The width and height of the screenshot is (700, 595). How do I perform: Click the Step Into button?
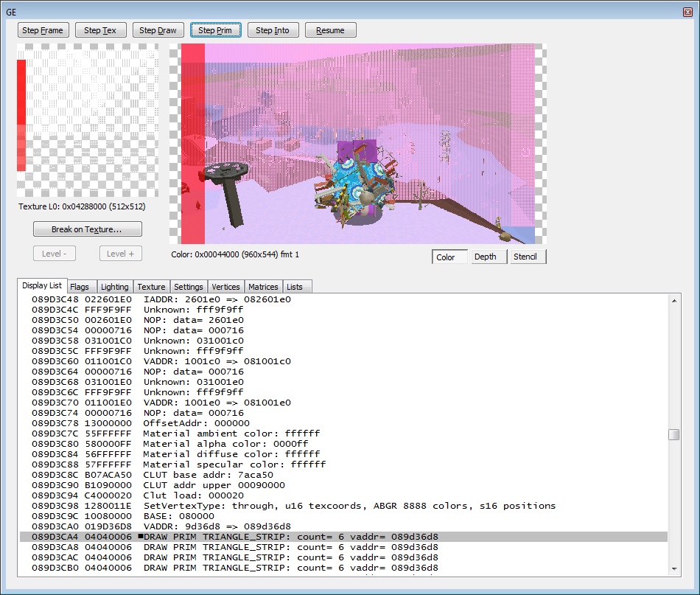(x=273, y=30)
